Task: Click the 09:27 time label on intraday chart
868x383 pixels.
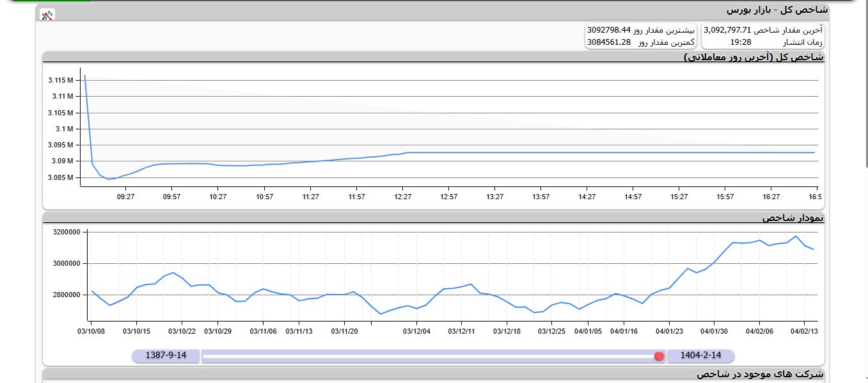Action: click(x=126, y=197)
